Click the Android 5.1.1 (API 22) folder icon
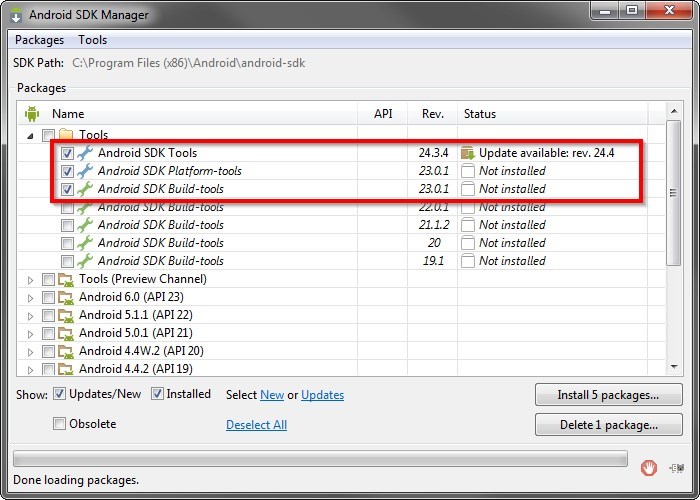Viewport: 700px width, 500px height. pos(66,315)
